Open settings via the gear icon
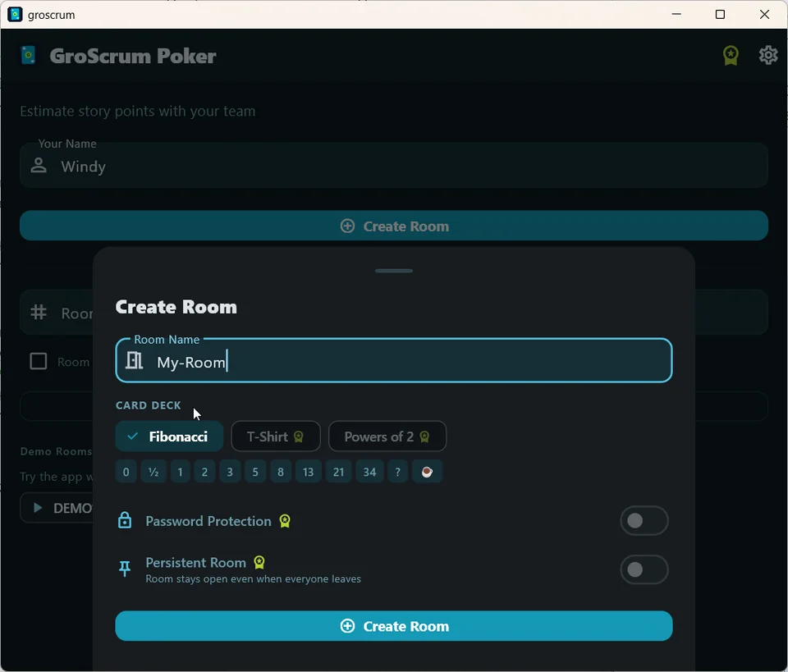This screenshot has height=672, width=788. tap(768, 55)
